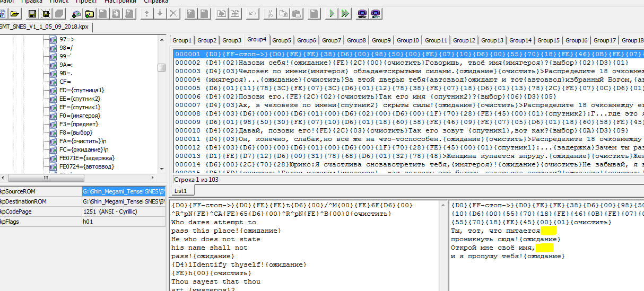The height and width of the screenshot is (291, 644).
Task: Click the kpCodePage value 1251 (ANSI - Cyrillic)
Action: [x=124, y=211]
